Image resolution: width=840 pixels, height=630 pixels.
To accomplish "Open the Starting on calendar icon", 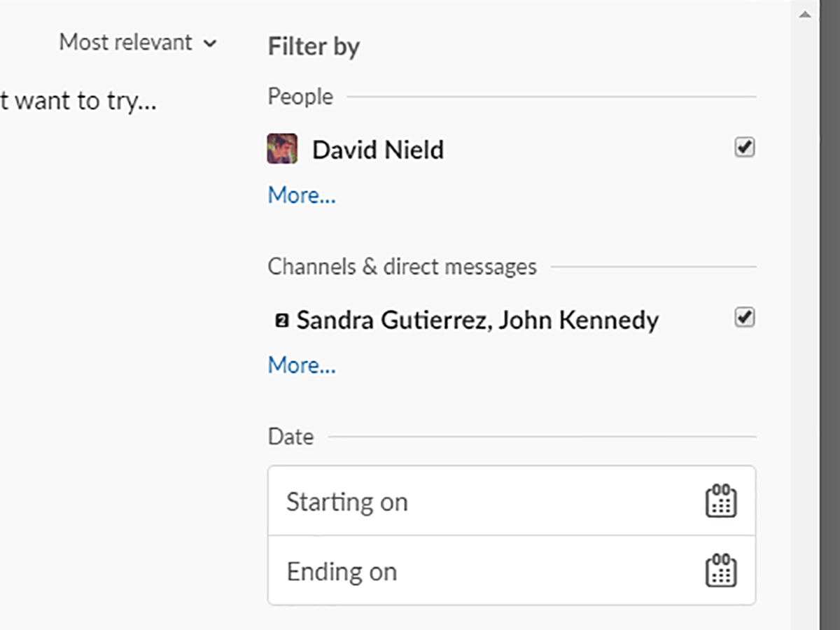I will (x=720, y=501).
